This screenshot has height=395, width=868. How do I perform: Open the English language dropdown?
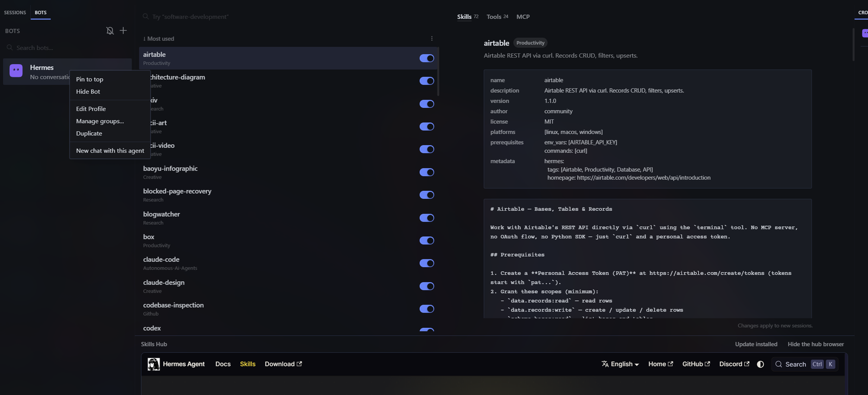(620, 364)
